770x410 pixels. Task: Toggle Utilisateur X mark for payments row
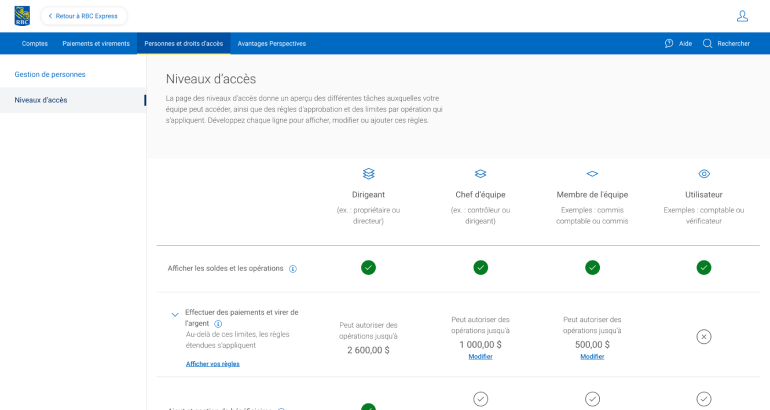click(x=704, y=337)
